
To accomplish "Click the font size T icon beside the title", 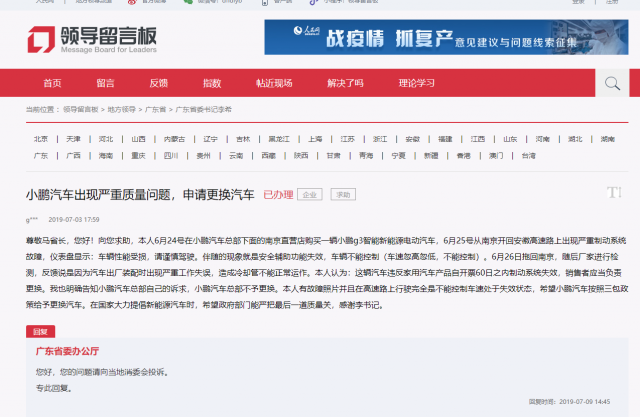I will point(614,192).
